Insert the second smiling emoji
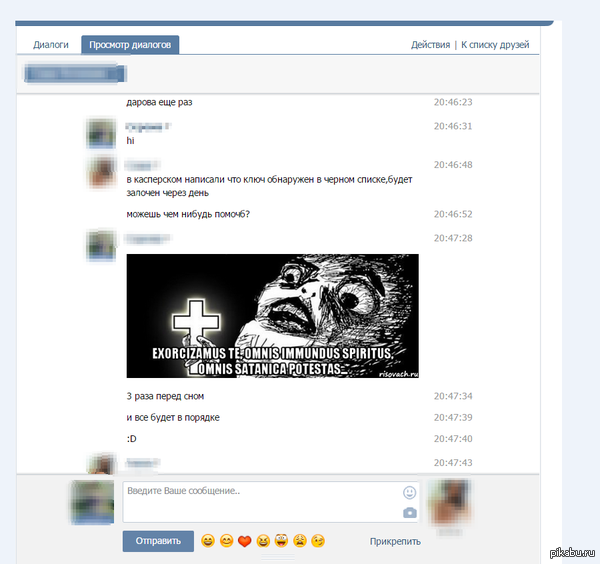600x564 pixels. point(227,541)
